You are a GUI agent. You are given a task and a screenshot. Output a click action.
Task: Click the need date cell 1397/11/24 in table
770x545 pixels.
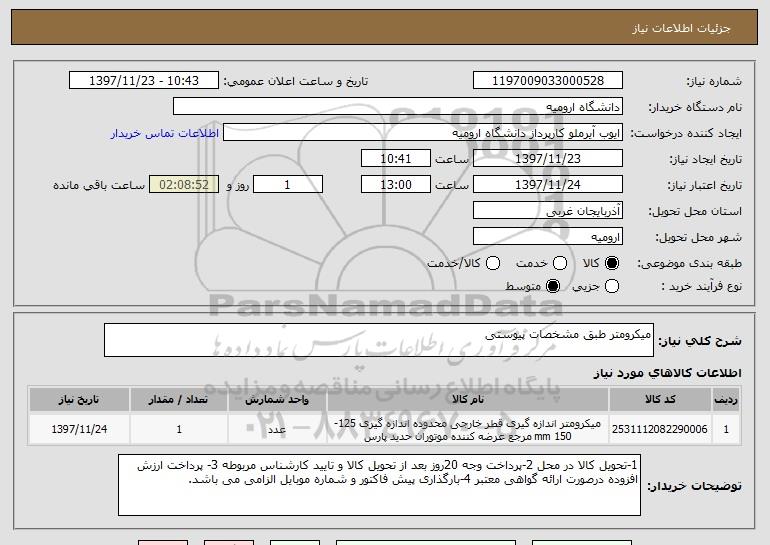tap(79, 429)
